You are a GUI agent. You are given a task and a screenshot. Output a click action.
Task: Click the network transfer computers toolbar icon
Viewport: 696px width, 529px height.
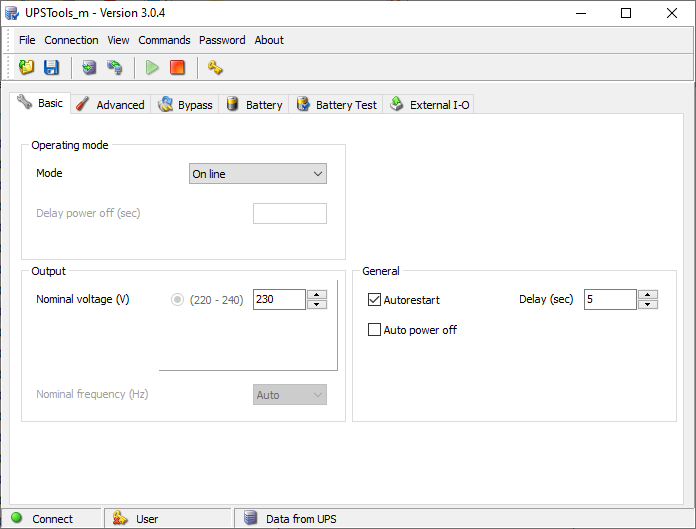click(x=115, y=68)
